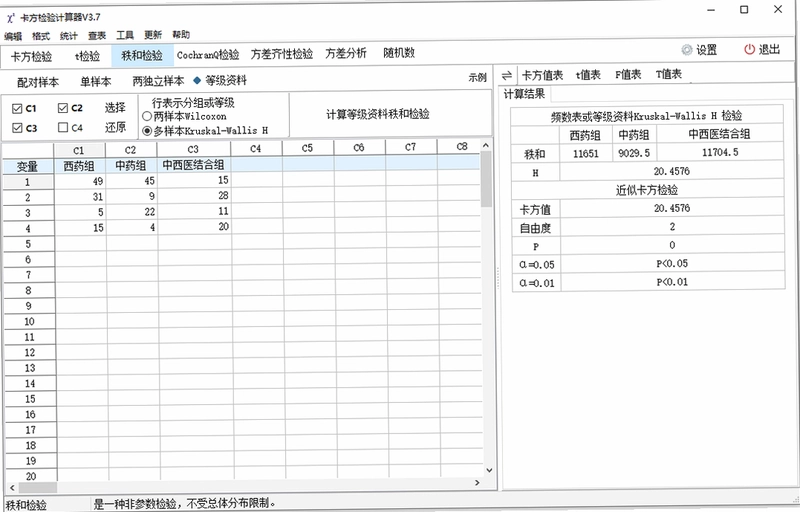Screen dimensions: 800x512
Task: Select the 多样本Kruskal-Wallis H radio option
Action: tap(147, 131)
